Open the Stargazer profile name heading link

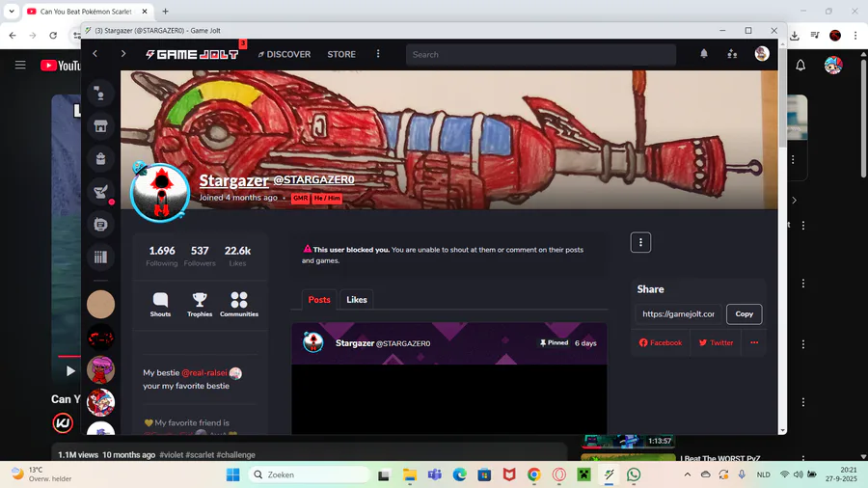233,180
